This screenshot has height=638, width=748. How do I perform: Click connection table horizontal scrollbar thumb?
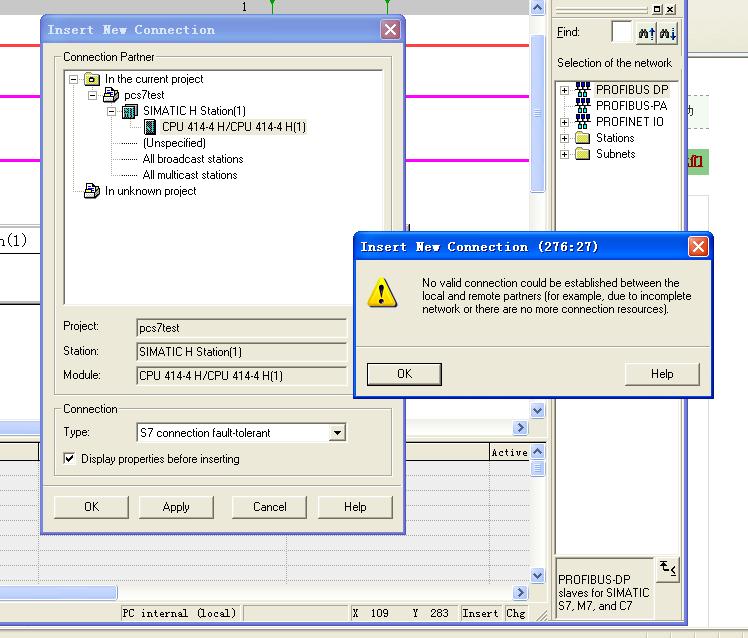(58, 593)
